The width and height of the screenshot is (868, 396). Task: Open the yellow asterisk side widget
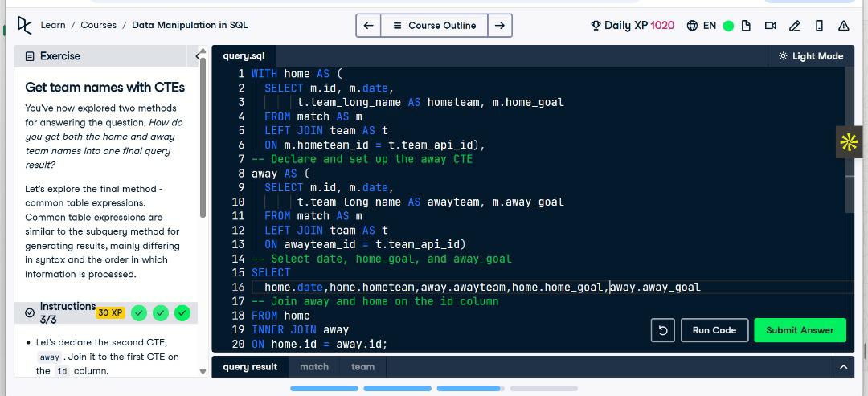tap(849, 142)
